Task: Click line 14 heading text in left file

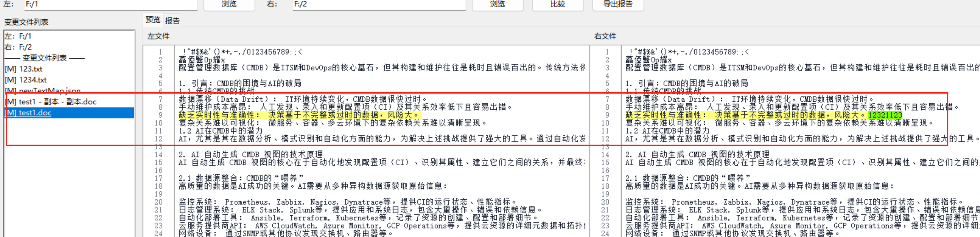Action: tap(250, 154)
